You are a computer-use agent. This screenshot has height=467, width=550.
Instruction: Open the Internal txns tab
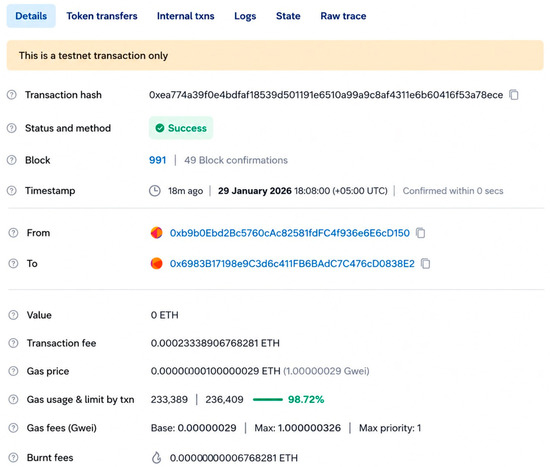point(186,16)
